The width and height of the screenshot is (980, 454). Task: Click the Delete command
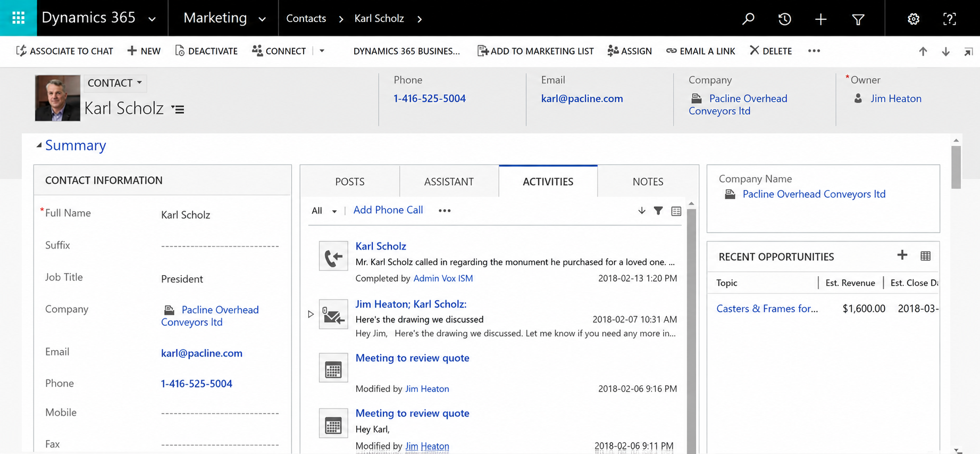click(x=771, y=51)
